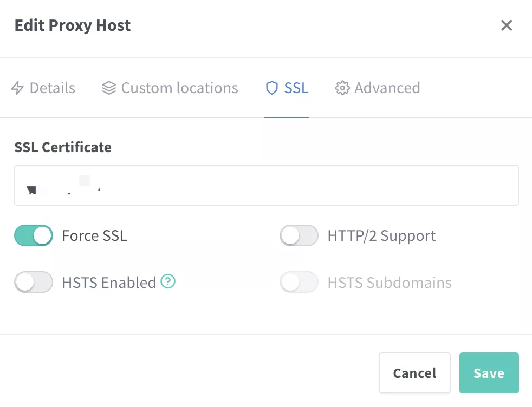The image size is (532, 407).
Task: Close the Edit Proxy Host dialog
Action: [x=506, y=25]
